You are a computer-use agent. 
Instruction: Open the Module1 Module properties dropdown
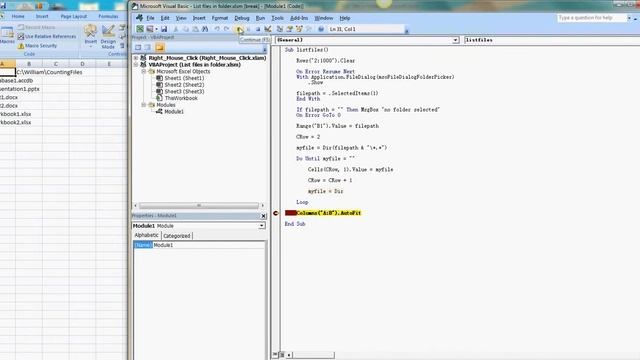(x=261, y=226)
